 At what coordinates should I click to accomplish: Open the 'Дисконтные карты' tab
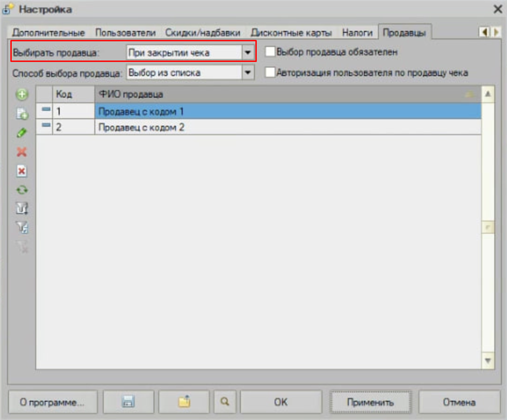tap(291, 32)
